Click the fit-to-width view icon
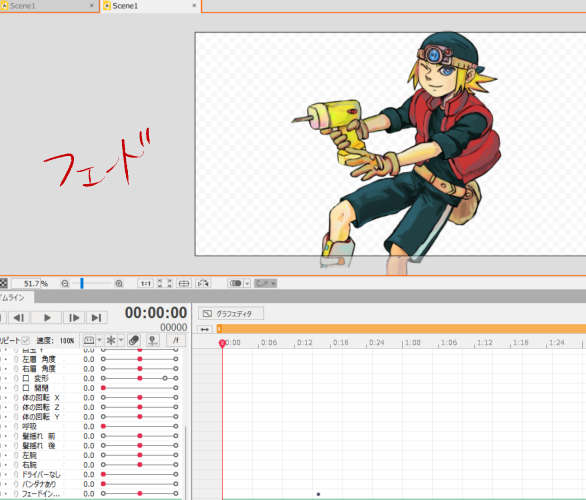586x500 pixels. pos(184,284)
